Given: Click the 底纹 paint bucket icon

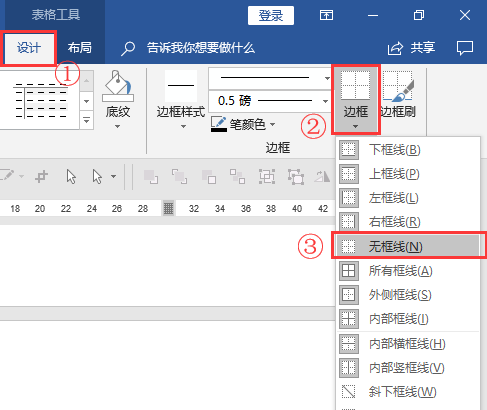Looking at the screenshot, I should (x=118, y=86).
